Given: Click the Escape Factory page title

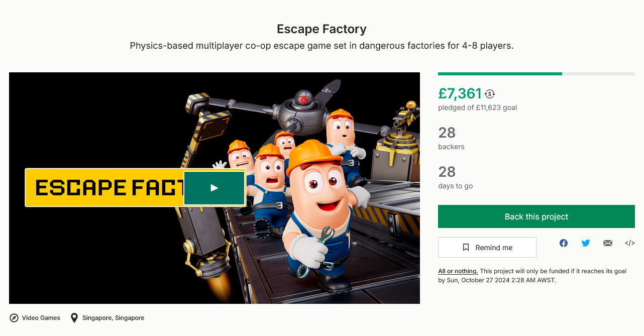Looking at the screenshot, I should pos(322,29).
